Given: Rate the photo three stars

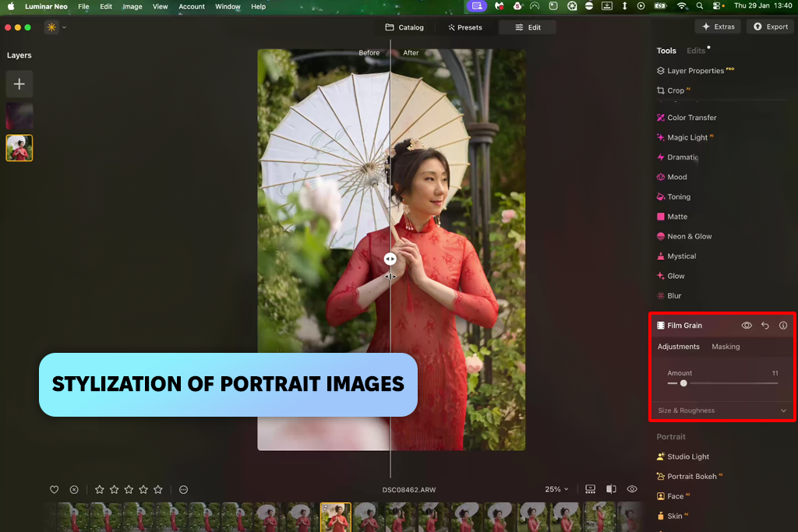Looking at the screenshot, I should [x=129, y=490].
